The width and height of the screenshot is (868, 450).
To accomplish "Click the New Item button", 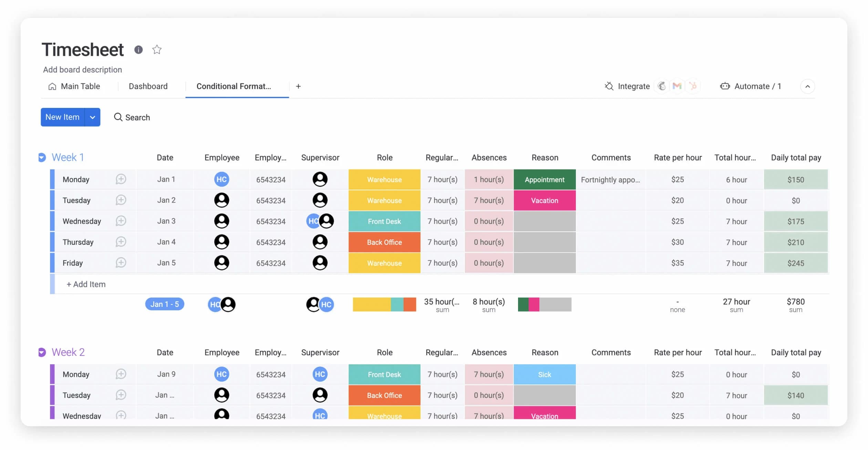I will tap(62, 117).
